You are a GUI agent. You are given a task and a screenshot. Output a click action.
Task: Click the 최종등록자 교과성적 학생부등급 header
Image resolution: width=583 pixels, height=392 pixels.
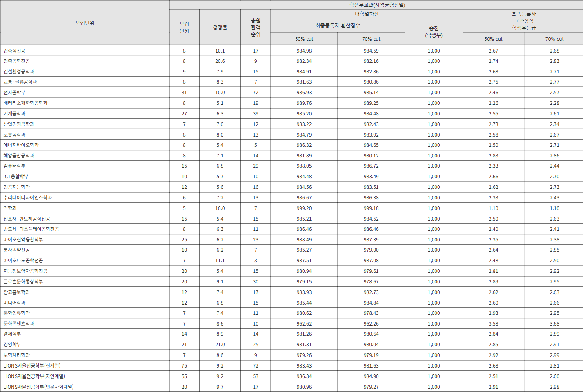click(523, 21)
